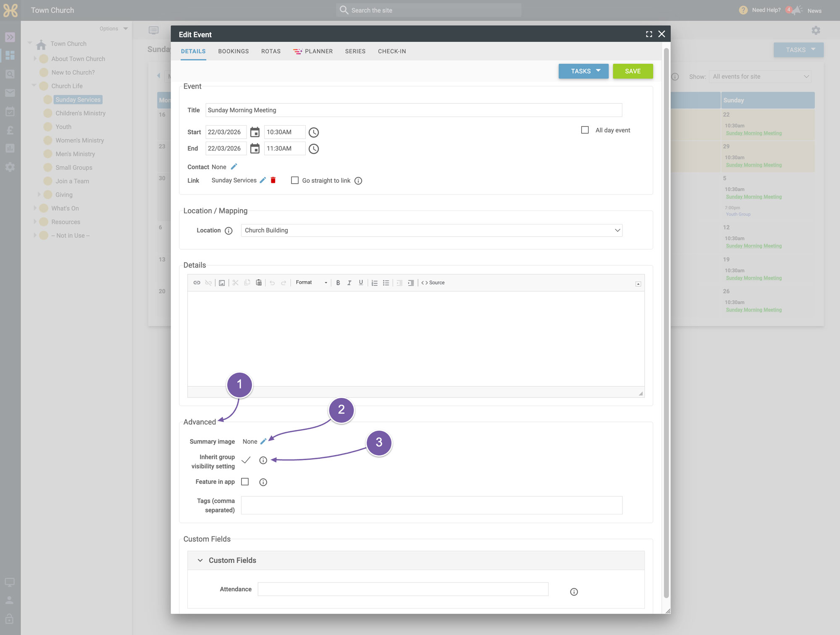
Task: Edit the Contact with pencil icon
Action: pos(234,167)
